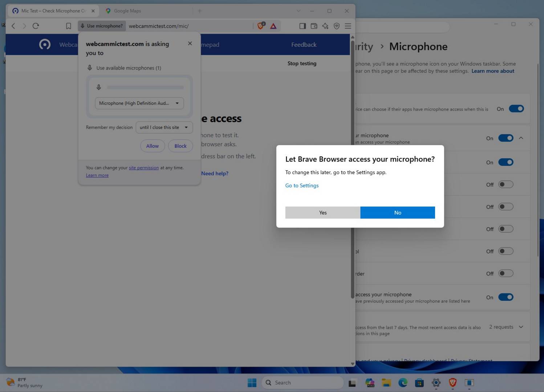The image size is (544, 392).
Task: Close the site permission popup
Action: (190, 43)
